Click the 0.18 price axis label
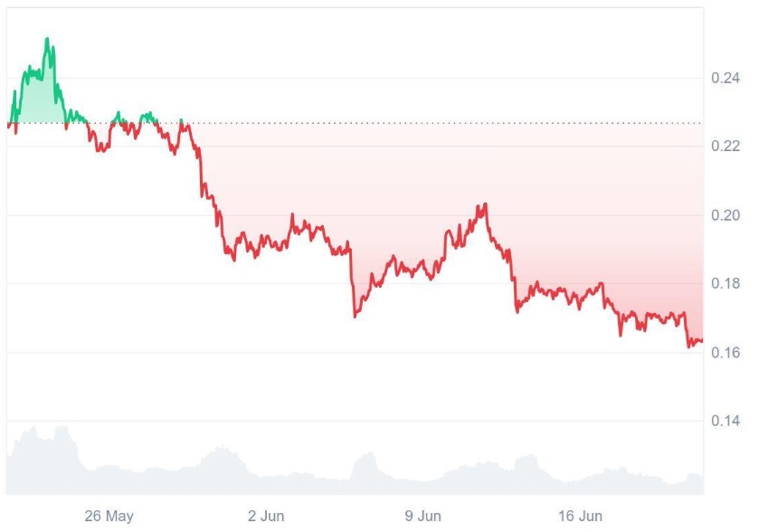758x532 pixels. (725, 284)
